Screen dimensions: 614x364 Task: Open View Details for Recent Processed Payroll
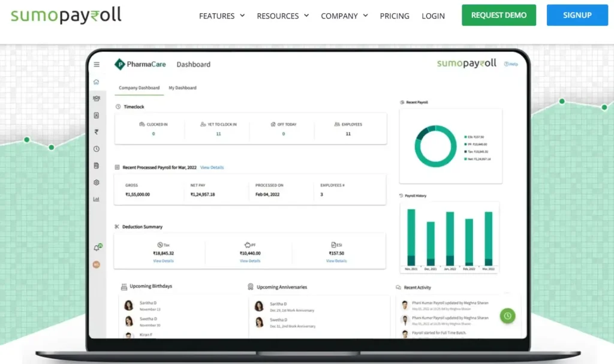pyautogui.click(x=212, y=167)
